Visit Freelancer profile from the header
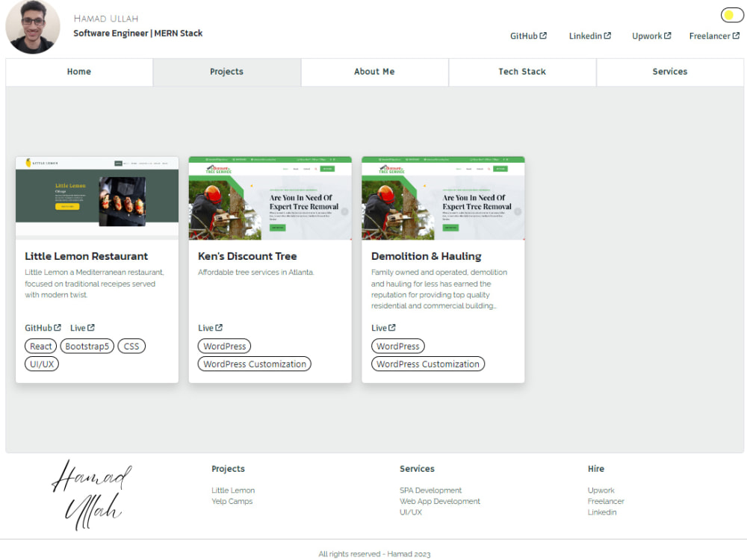The height and width of the screenshot is (560, 747). pos(714,35)
